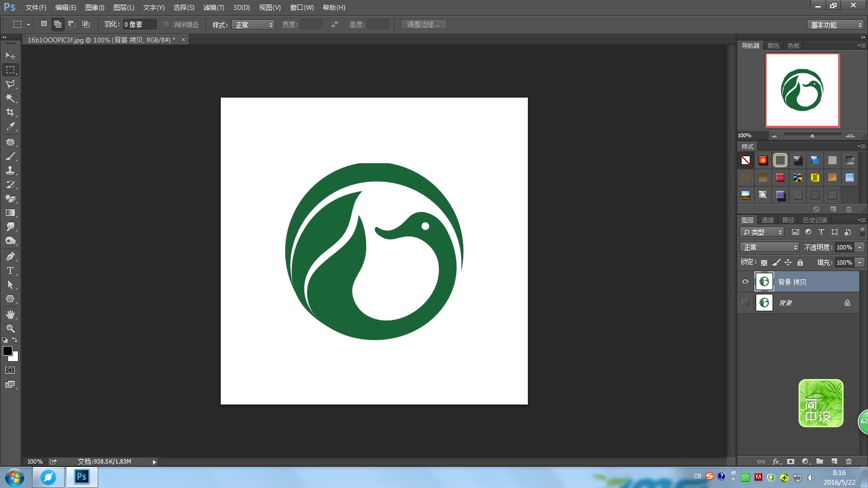
Task: Hide the 背景 拷贝 layer
Action: point(745,281)
